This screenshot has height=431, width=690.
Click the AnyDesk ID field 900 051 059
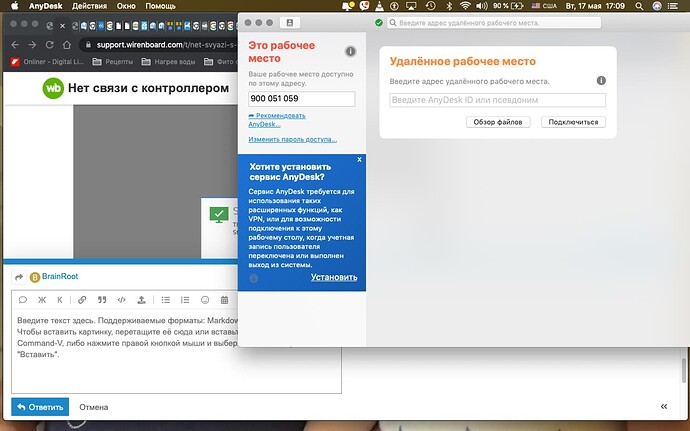pos(301,99)
